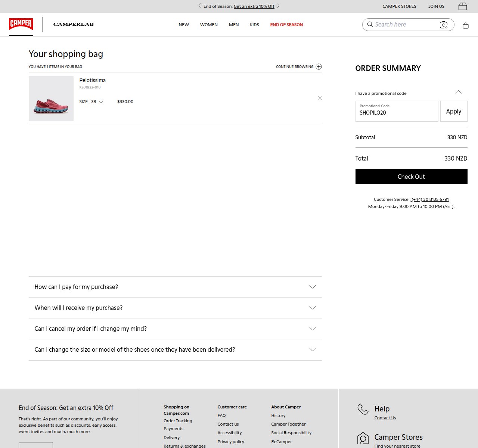Click the '$330.00' item price

[x=125, y=102]
